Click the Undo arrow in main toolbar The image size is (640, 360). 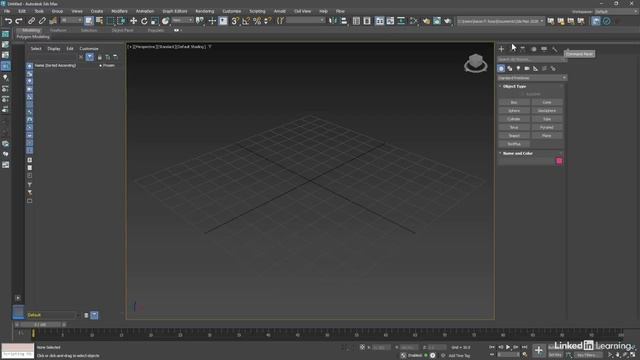8,21
